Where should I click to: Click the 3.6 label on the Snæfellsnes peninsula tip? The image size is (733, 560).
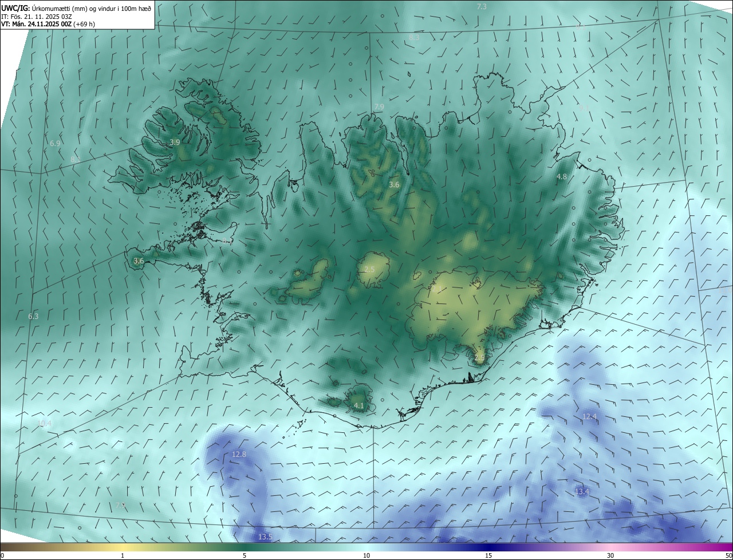[x=139, y=261]
